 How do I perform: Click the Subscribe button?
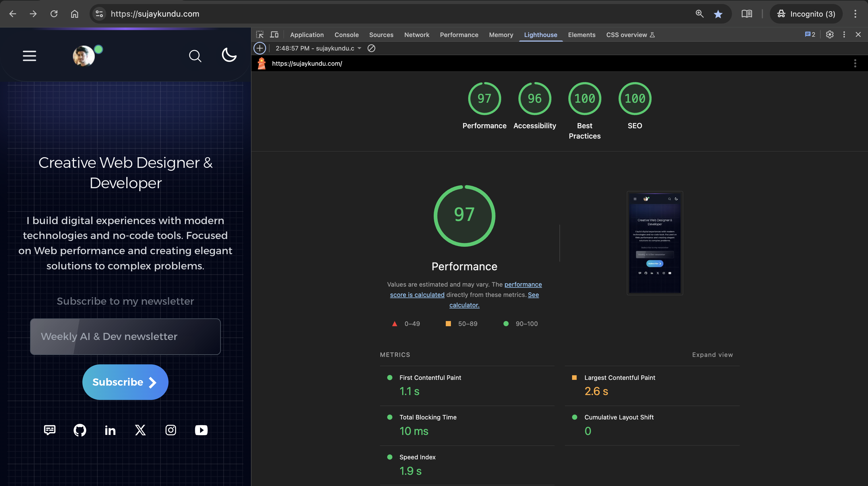(x=125, y=382)
